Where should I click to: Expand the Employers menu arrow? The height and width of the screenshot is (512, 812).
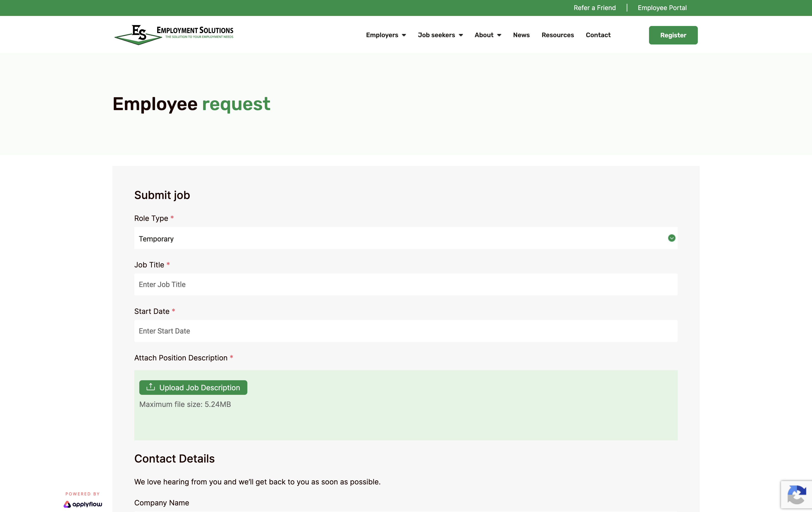(x=404, y=35)
